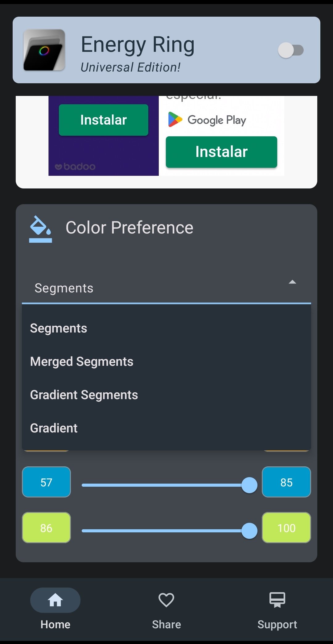Click the slider handle for 86-100 range
Viewport: 333px width, 644px height.
[x=249, y=531]
